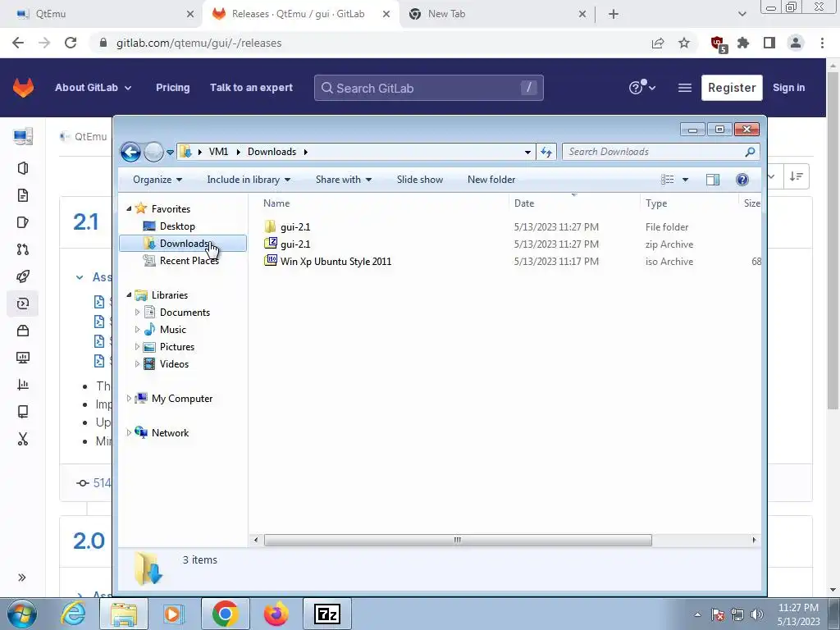Click the volume icon in system tray

(757, 614)
